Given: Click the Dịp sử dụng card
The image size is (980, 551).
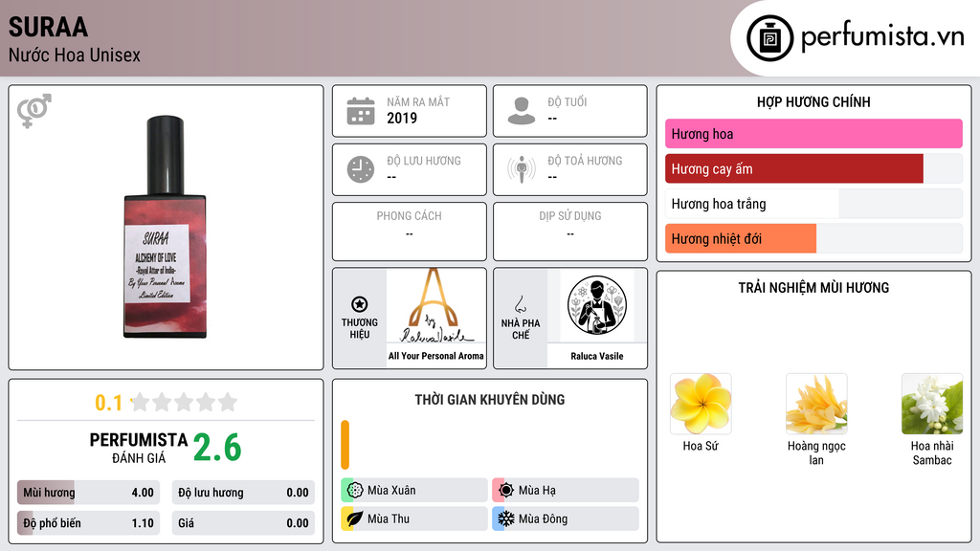Looking at the screenshot, I should [570, 231].
